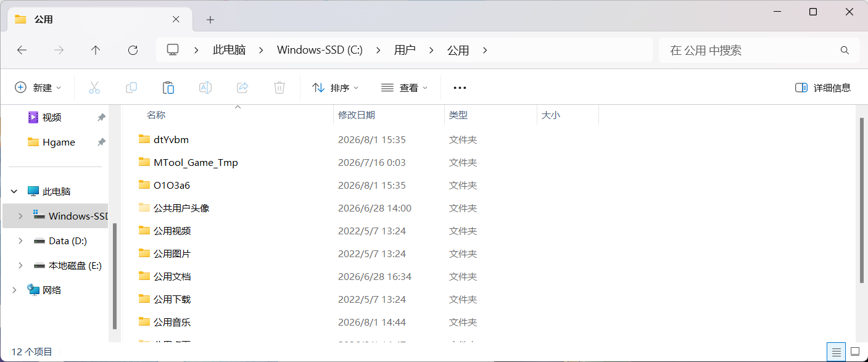Click the file list vertical scrollbar
Image resolution: width=868 pixels, height=362 pixels.
point(861,200)
